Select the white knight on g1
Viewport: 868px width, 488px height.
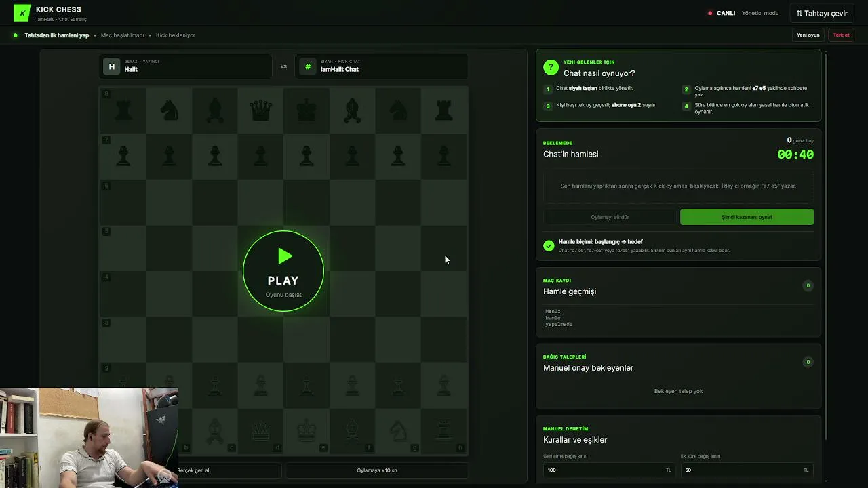pyautogui.click(x=398, y=430)
